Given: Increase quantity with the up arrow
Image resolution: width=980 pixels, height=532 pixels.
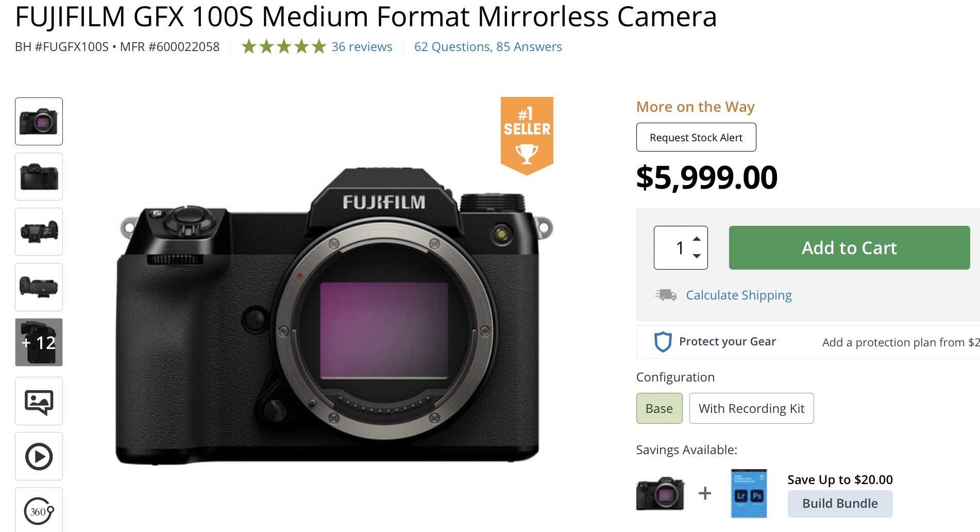Looking at the screenshot, I should 697,238.
